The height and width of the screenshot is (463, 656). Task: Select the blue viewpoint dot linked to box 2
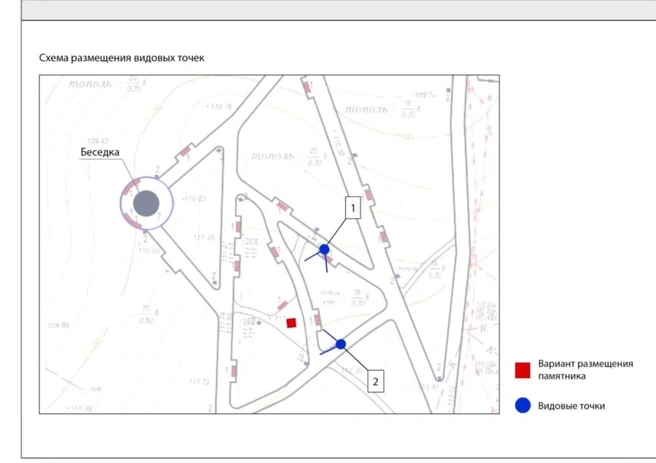(x=341, y=344)
